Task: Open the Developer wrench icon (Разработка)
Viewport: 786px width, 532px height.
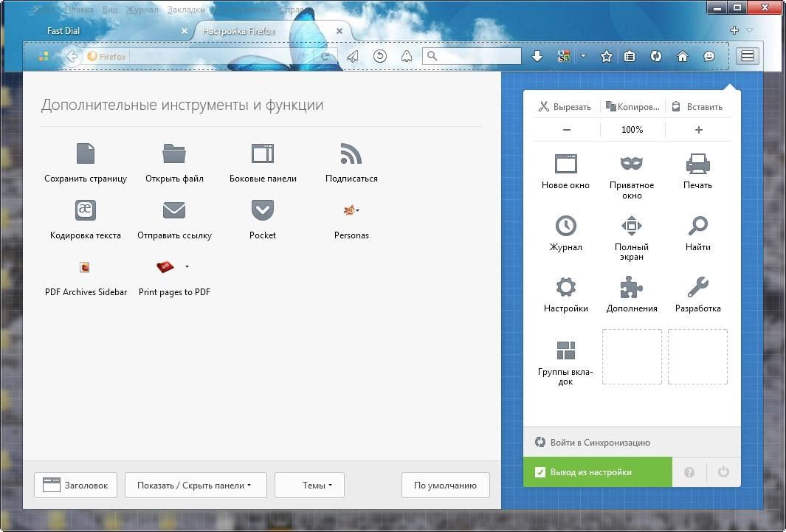Action: click(697, 287)
